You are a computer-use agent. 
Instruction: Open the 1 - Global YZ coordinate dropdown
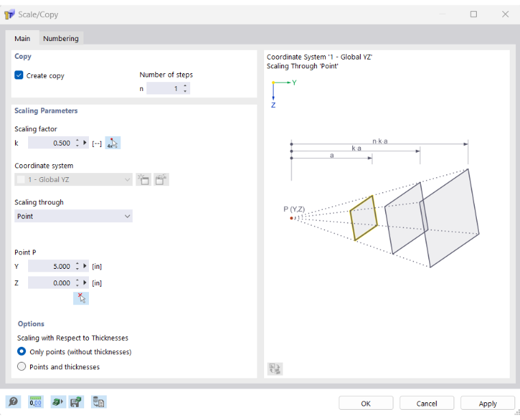[73, 179]
